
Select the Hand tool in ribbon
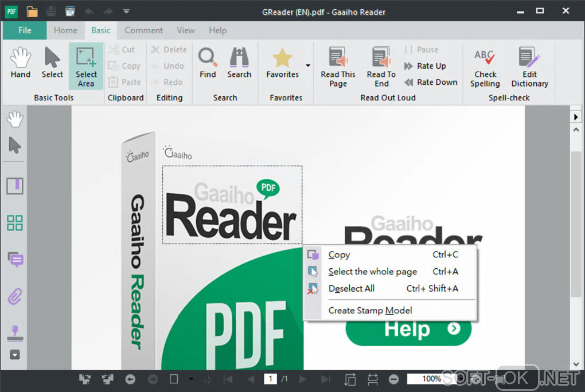[x=20, y=62]
